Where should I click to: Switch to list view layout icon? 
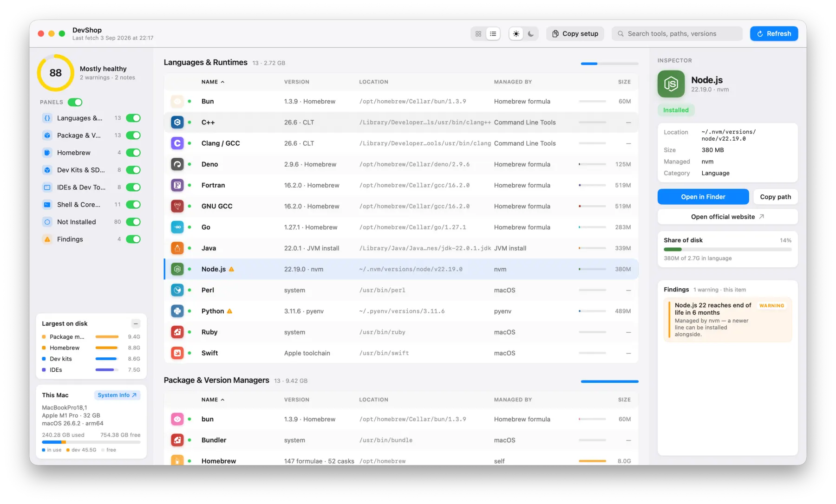coord(493,34)
